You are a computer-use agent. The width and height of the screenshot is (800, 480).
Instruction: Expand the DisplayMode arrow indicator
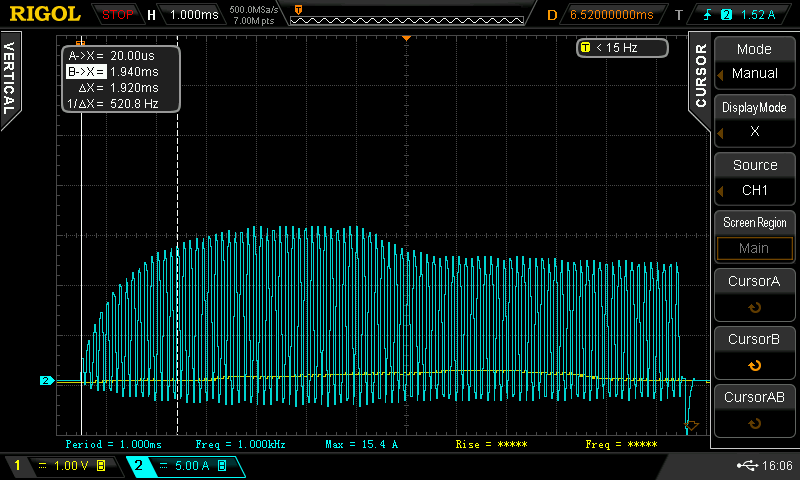click(x=720, y=133)
